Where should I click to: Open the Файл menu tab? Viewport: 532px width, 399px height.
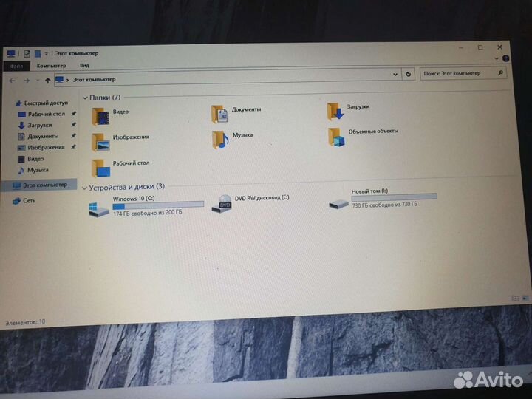16,66
